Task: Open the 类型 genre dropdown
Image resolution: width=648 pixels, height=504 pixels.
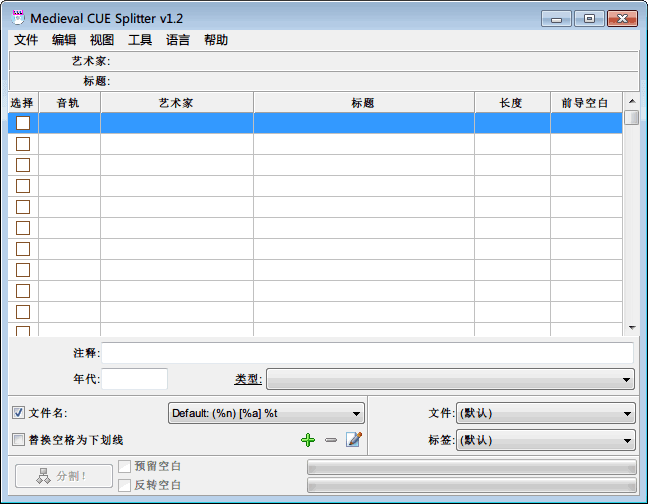Action: coord(450,379)
